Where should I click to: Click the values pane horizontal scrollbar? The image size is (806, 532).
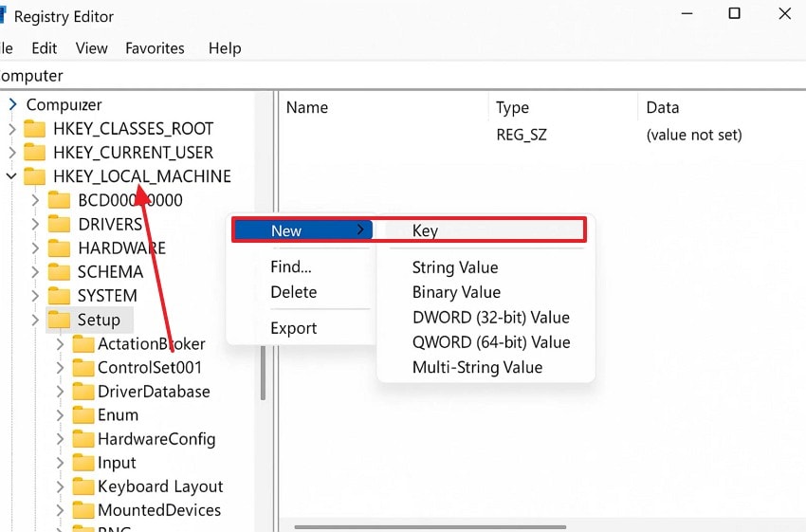(x=430, y=527)
